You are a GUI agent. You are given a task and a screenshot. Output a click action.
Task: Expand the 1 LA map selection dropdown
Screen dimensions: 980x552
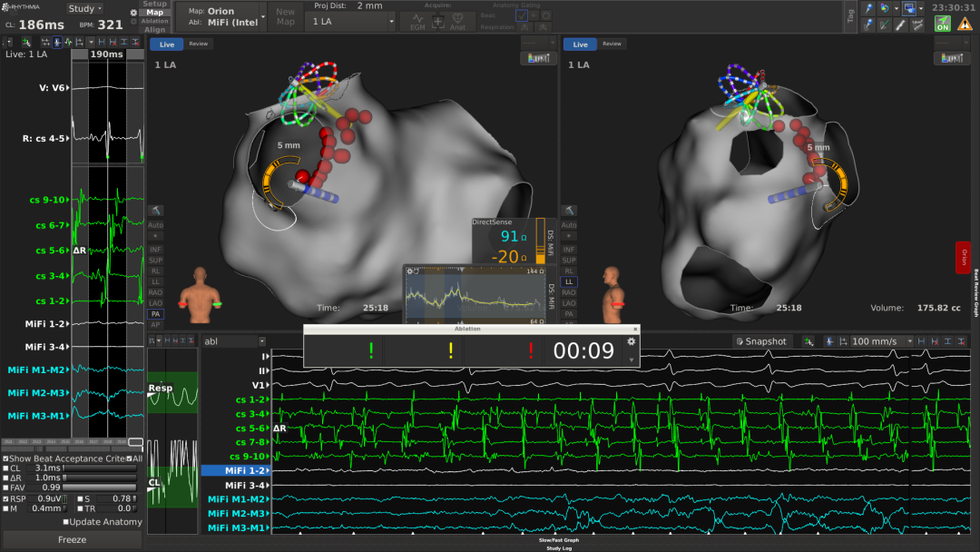(x=353, y=21)
